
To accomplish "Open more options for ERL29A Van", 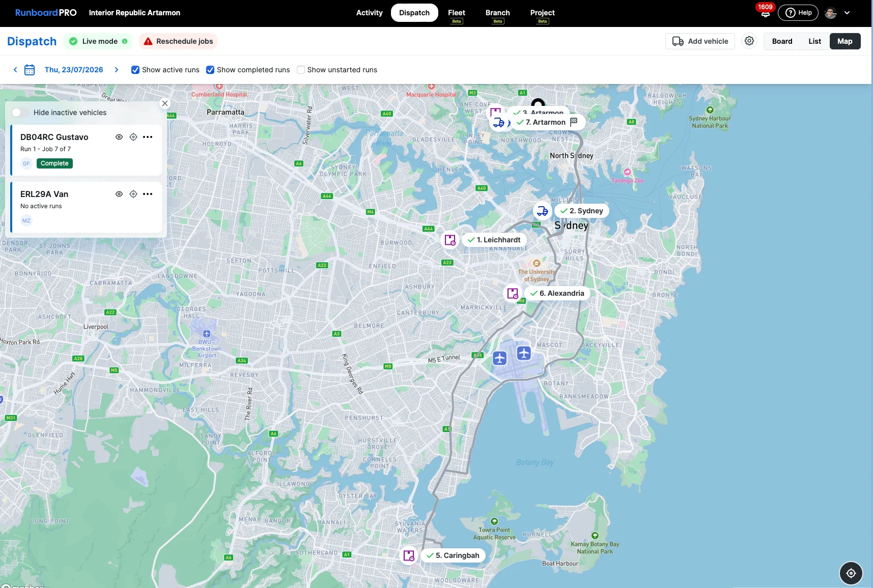I will pyautogui.click(x=148, y=194).
